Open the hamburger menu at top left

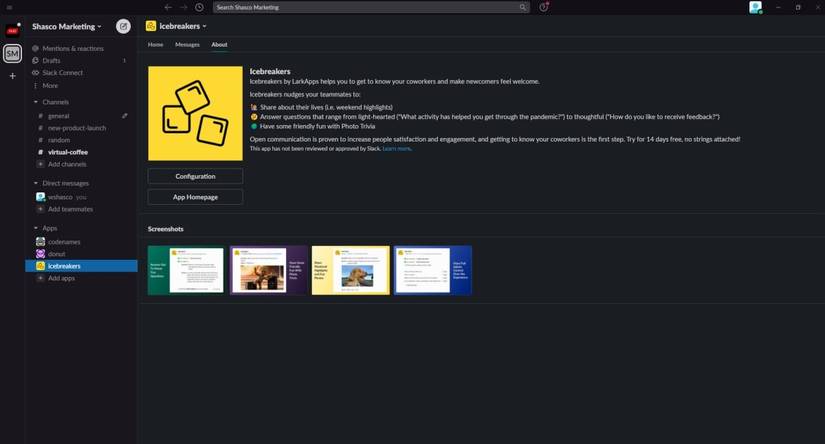[x=9, y=7]
